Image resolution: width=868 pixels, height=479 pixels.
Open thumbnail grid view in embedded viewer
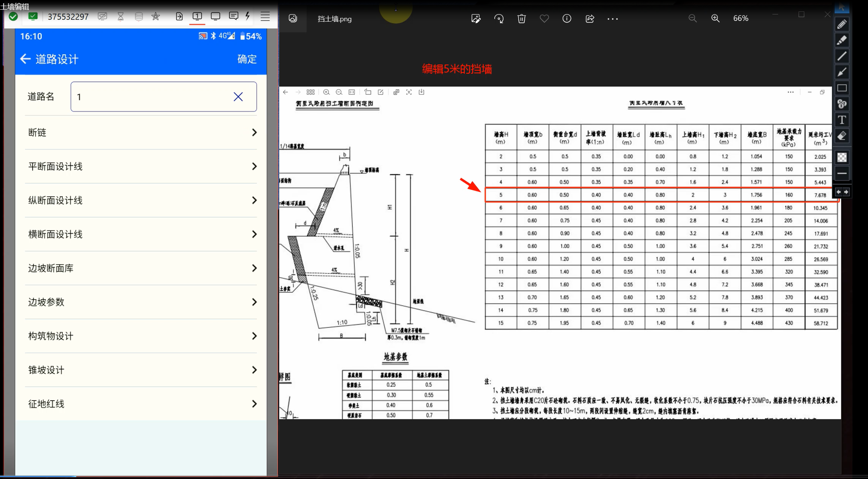311,92
